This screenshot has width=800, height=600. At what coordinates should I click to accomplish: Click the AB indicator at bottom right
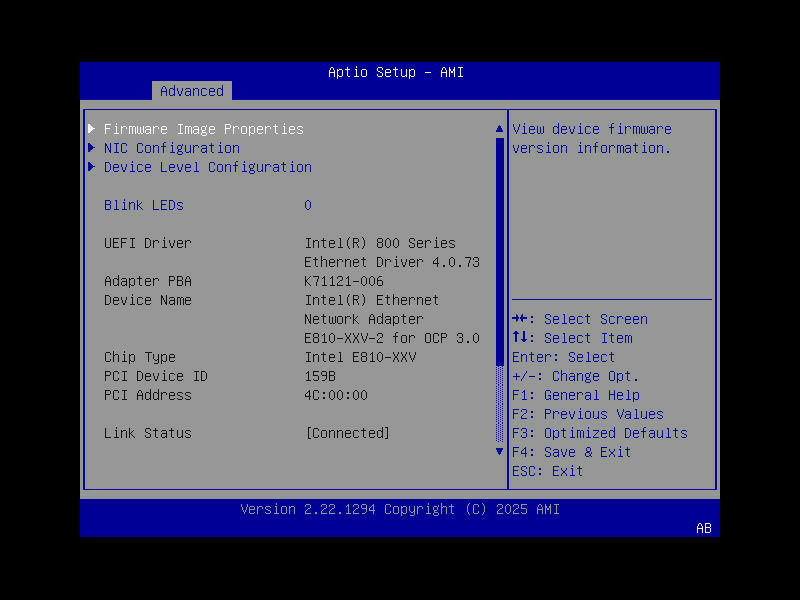coord(703,528)
